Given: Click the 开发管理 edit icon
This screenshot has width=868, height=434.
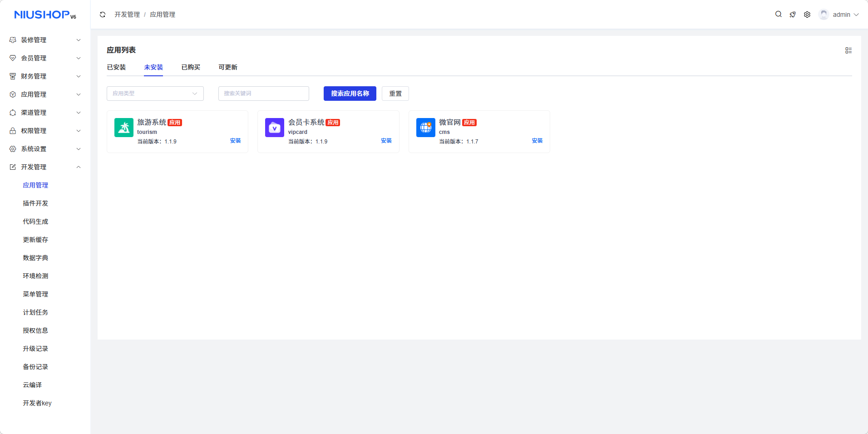Looking at the screenshot, I should coord(13,167).
